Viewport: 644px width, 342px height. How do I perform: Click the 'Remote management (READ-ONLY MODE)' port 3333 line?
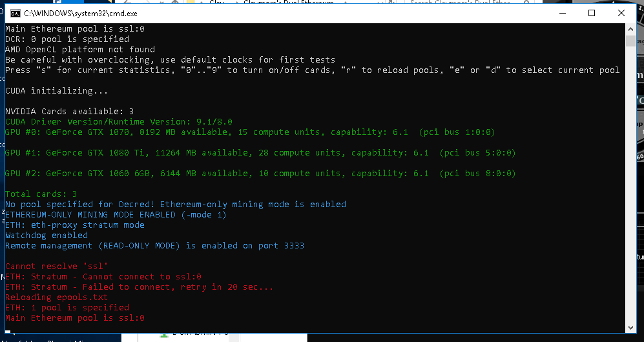(x=155, y=246)
